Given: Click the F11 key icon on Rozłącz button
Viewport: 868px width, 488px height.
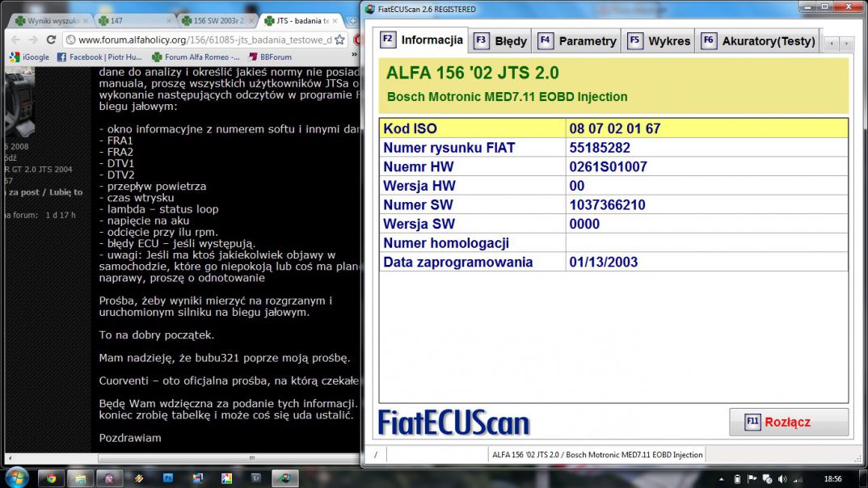Looking at the screenshot, I should (752, 423).
